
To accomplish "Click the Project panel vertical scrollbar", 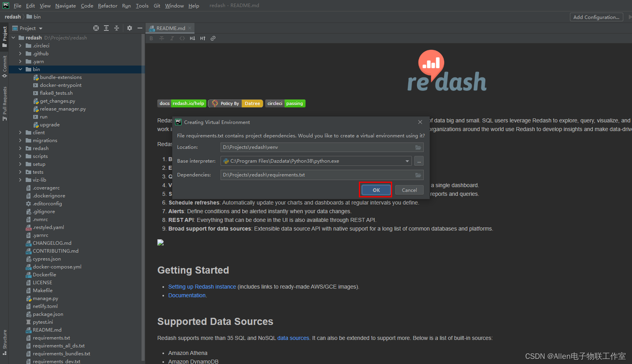I will [143, 197].
